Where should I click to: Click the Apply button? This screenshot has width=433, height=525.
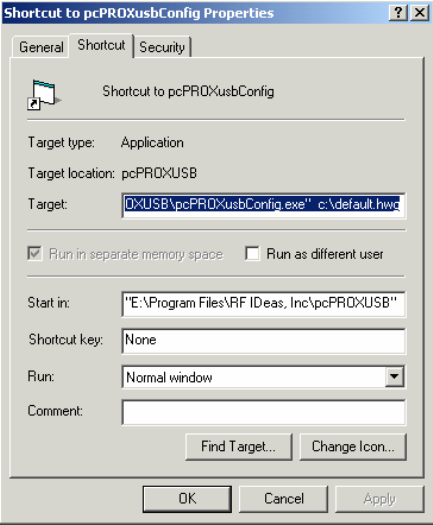pos(379,499)
